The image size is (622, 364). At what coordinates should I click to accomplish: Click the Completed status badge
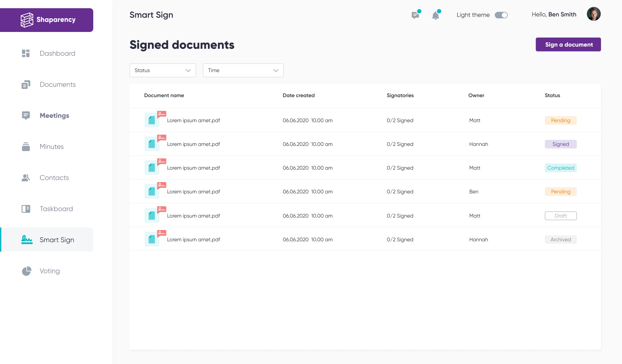[x=560, y=168]
